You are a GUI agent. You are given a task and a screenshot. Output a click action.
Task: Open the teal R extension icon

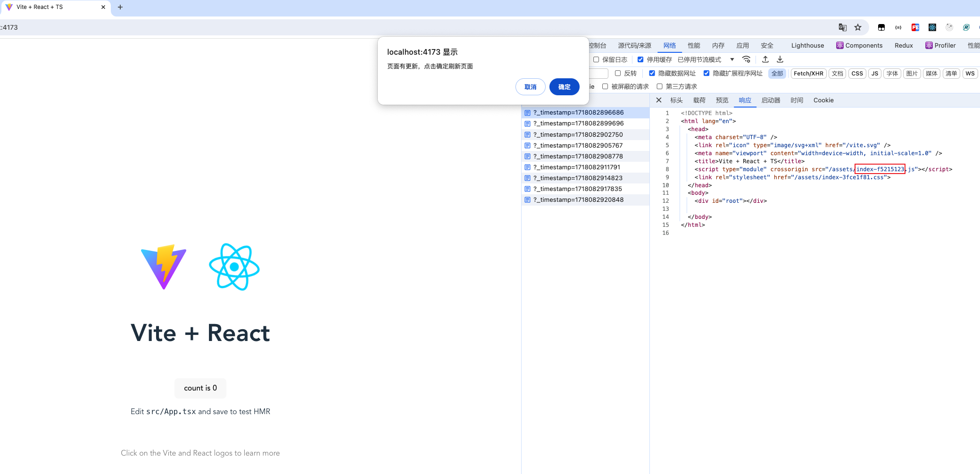[966, 27]
